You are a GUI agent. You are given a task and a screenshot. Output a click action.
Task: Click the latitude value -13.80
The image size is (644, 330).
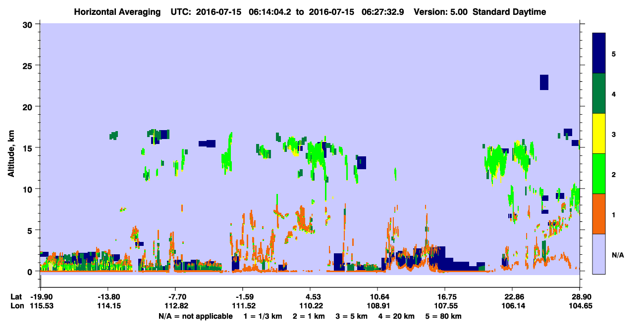[107, 297]
